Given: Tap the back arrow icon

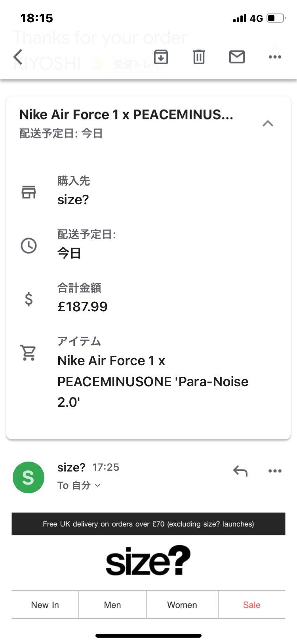Looking at the screenshot, I should click(18, 57).
